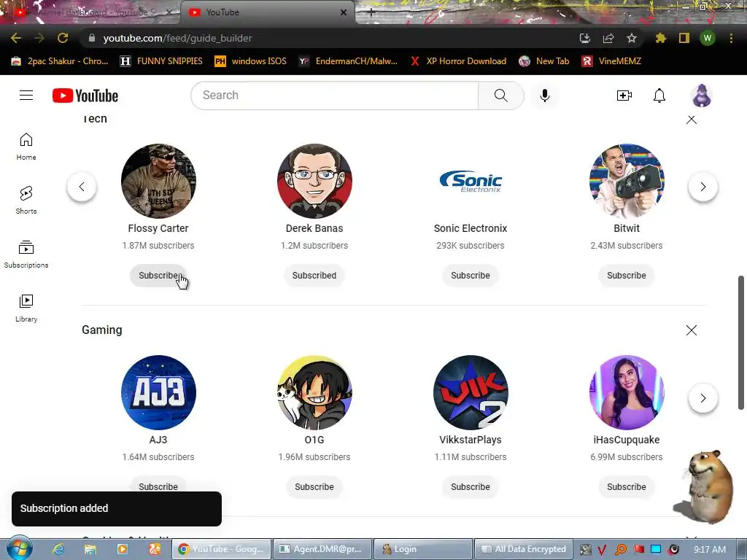Subscribe to Bitwit
Screen dimensions: 747x560
(x=627, y=275)
